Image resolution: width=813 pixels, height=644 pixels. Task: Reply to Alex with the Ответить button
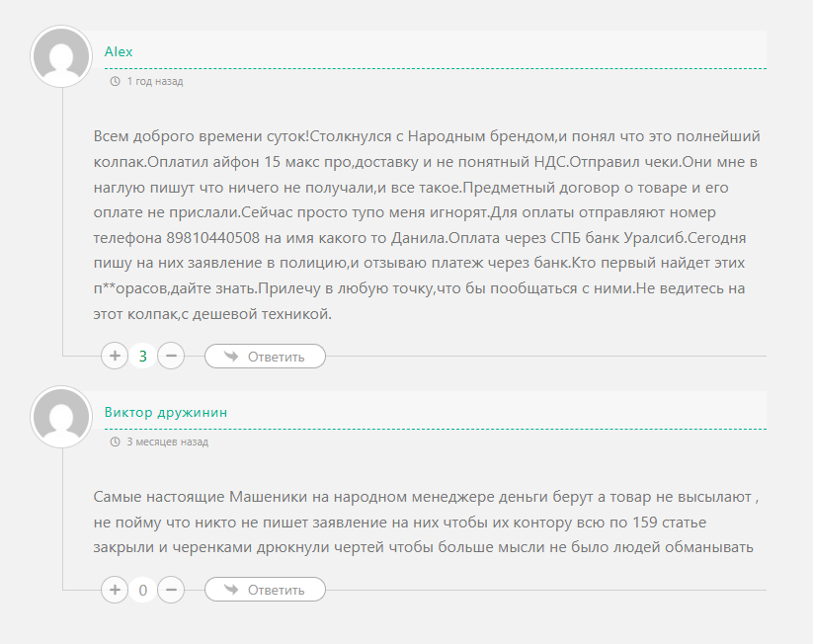265,356
